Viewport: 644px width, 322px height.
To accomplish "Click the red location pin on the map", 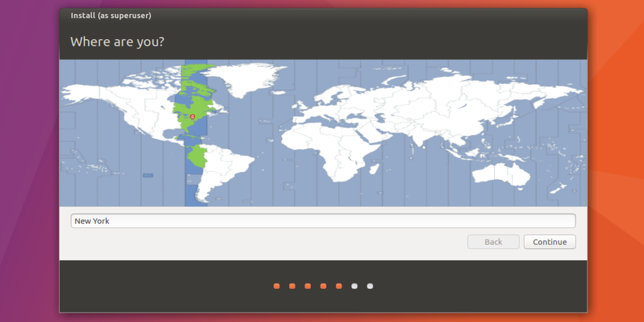I will click(193, 116).
